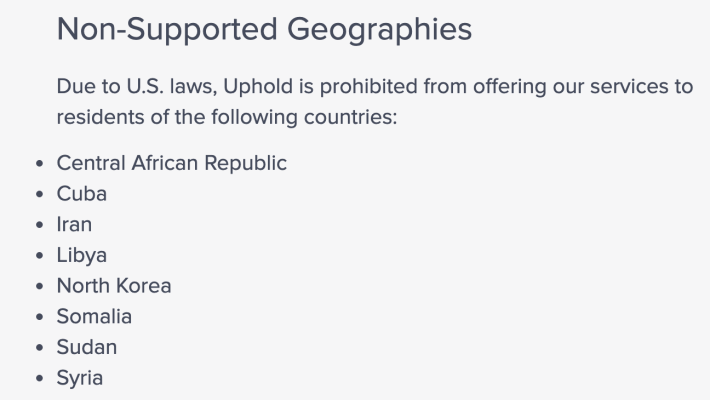Click the bullet beside Syria
This screenshot has width=710, height=400.
pyautogui.click(x=40, y=378)
